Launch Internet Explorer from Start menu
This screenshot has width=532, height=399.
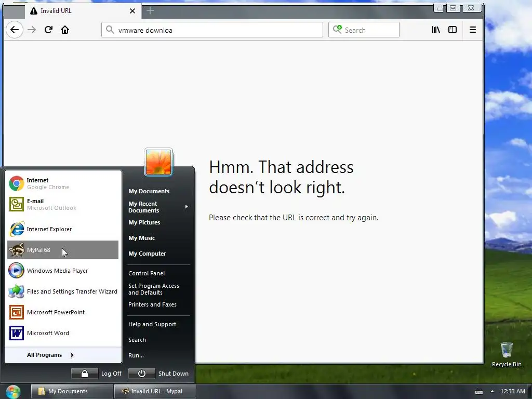click(63, 229)
